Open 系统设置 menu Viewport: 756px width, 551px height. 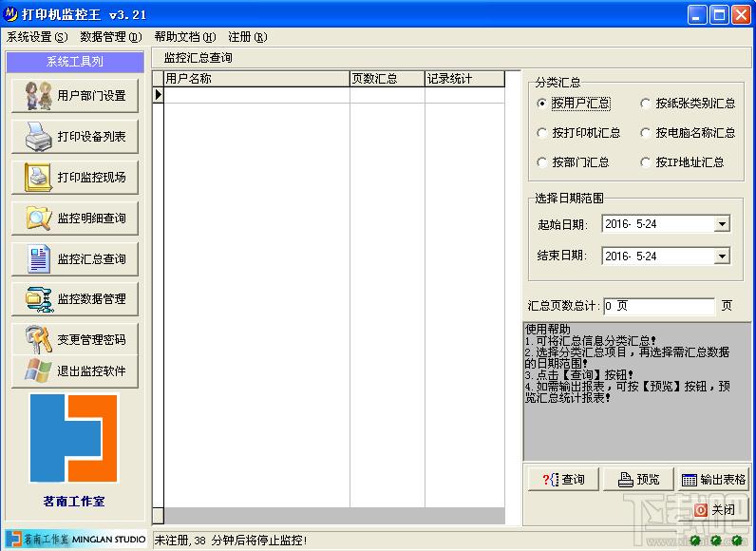click(37, 37)
